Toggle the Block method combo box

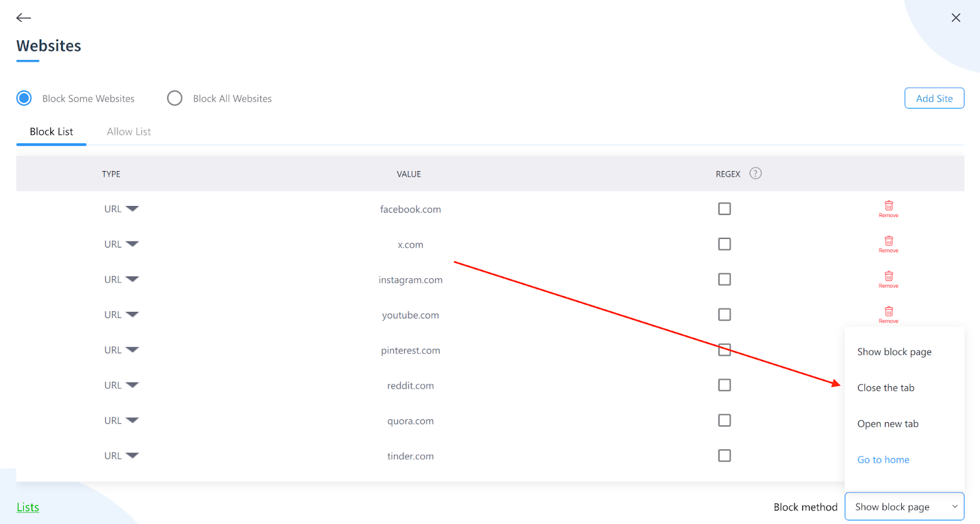click(905, 507)
